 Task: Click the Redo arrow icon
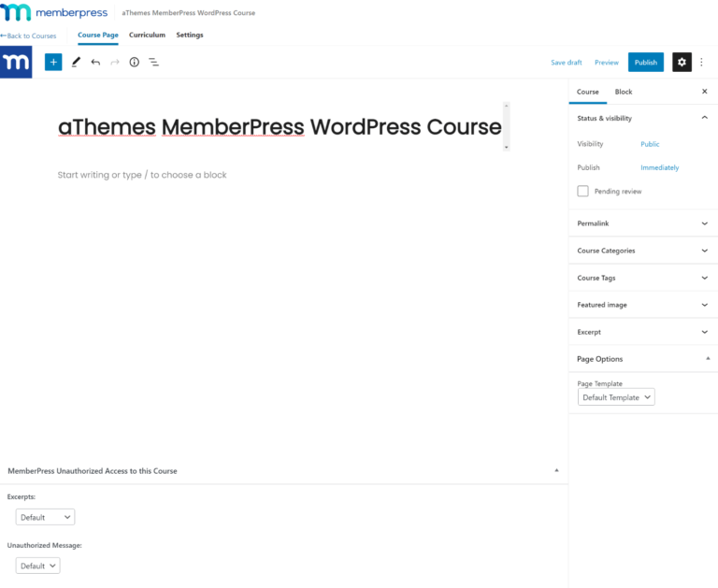[x=115, y=62]
